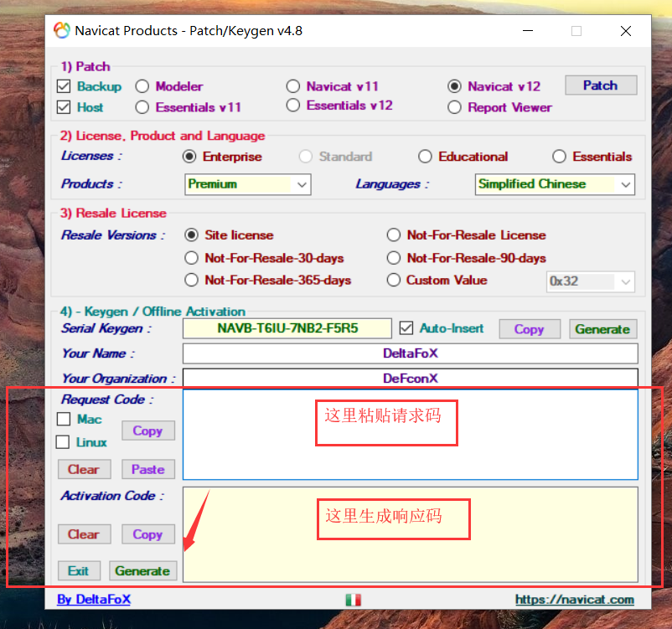The image size is (672, 629).
Task: Click inside the Your Name field
Action: (411, 353)
